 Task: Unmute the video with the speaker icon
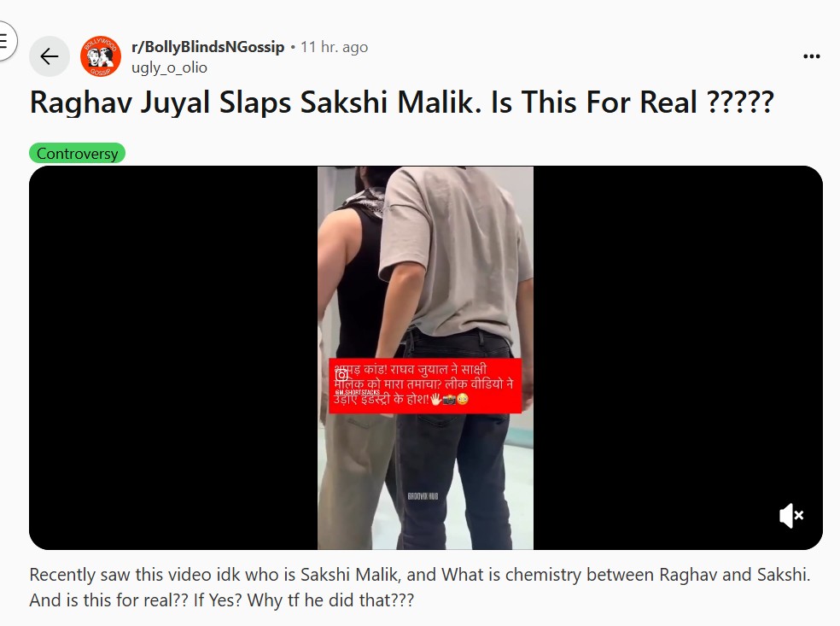(x=791, y=516)
